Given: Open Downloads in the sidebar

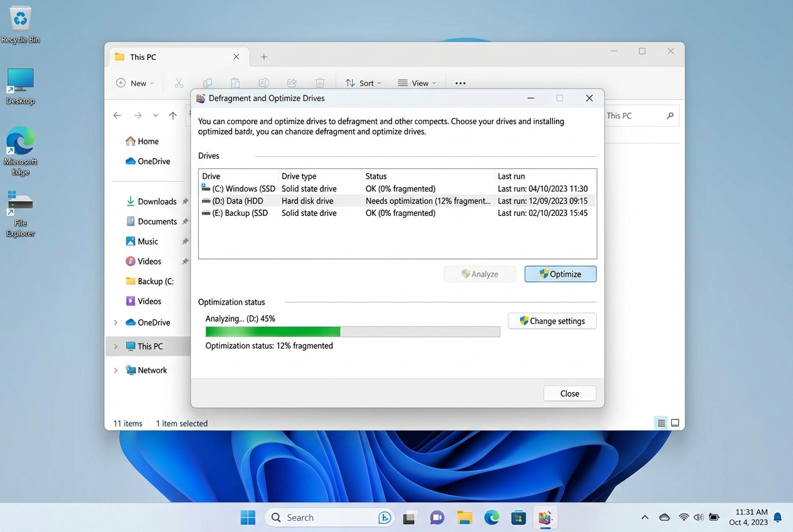Looking at the screenshot, I should [x=151, y=201].
